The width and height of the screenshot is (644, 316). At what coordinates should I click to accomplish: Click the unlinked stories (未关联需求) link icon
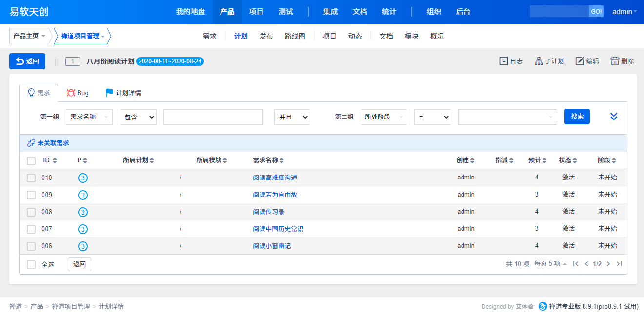click(31, 143)
